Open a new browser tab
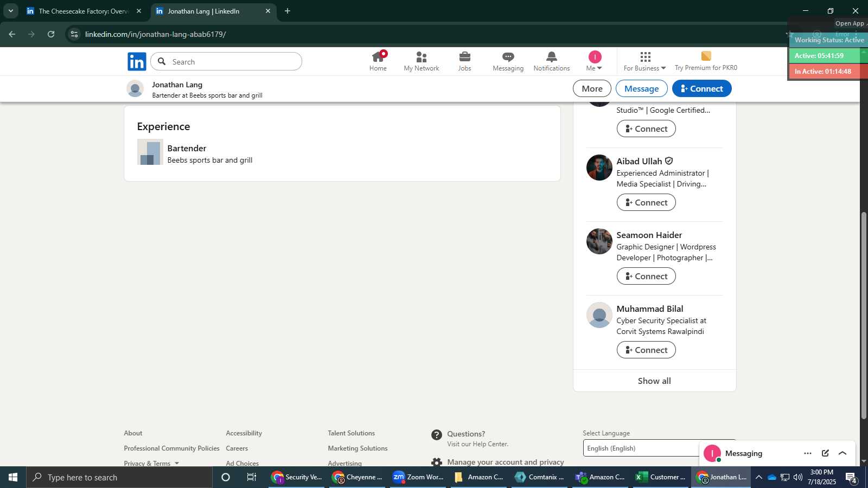868x488 pixels. [x=288, y=11]
